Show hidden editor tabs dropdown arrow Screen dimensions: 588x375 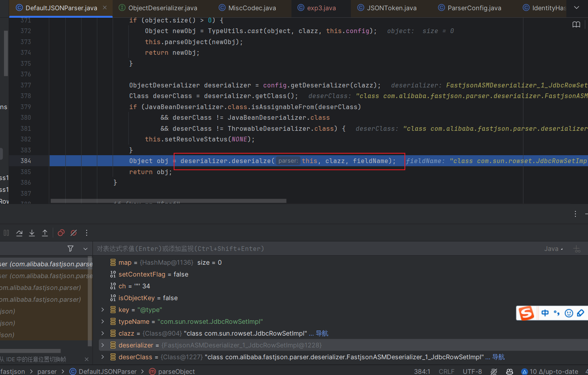[577, 7]
